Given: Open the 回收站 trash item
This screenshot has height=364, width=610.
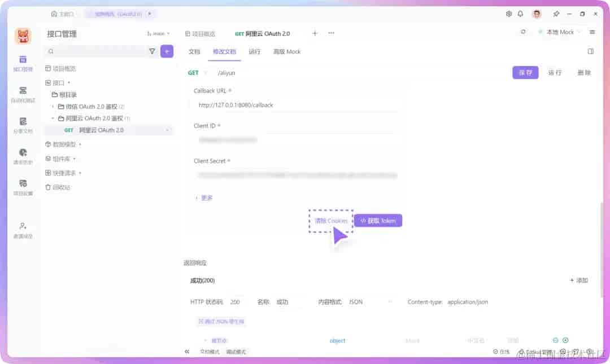Looking at the screenshot, I should tap(58, 187).
